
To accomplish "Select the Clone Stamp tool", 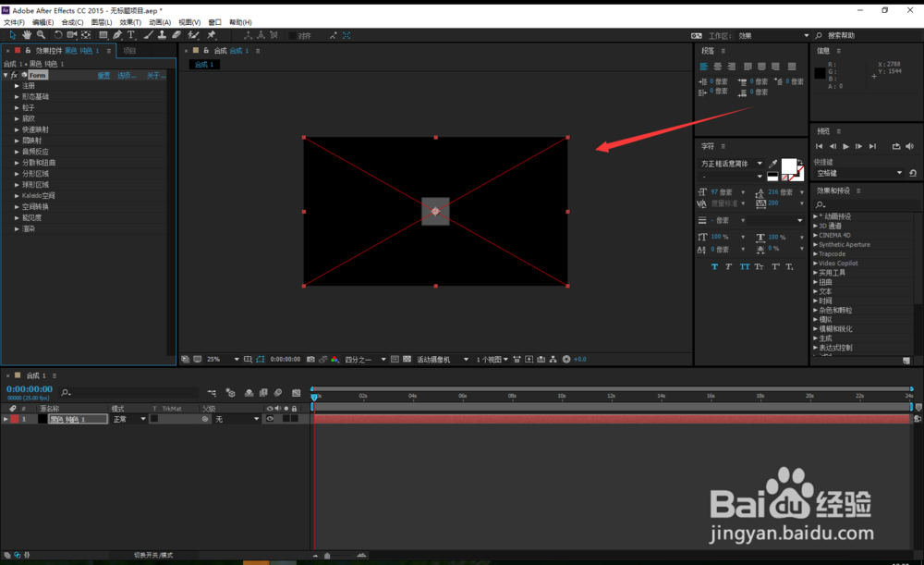I will click(162, 35).
